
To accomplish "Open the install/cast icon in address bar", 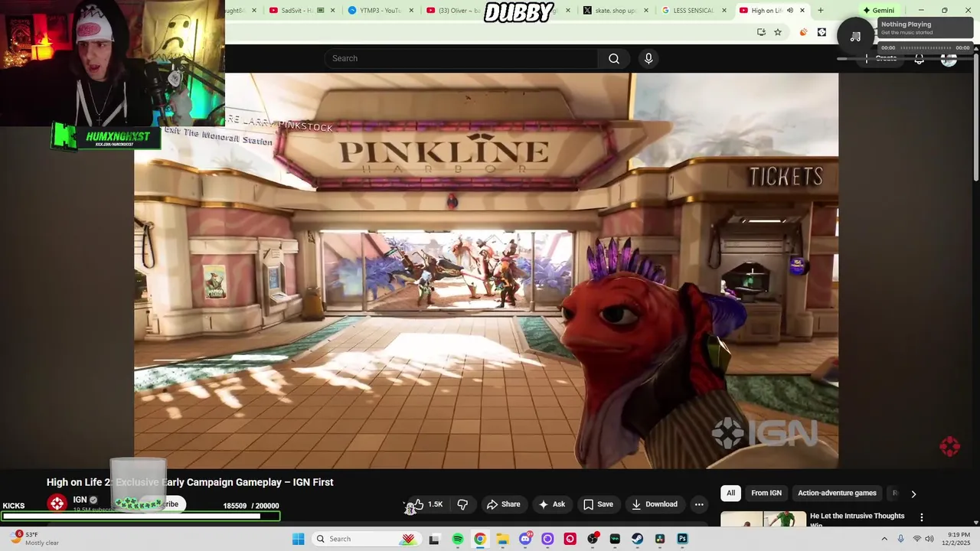I will pyautogui.click(x=761, y=32).
